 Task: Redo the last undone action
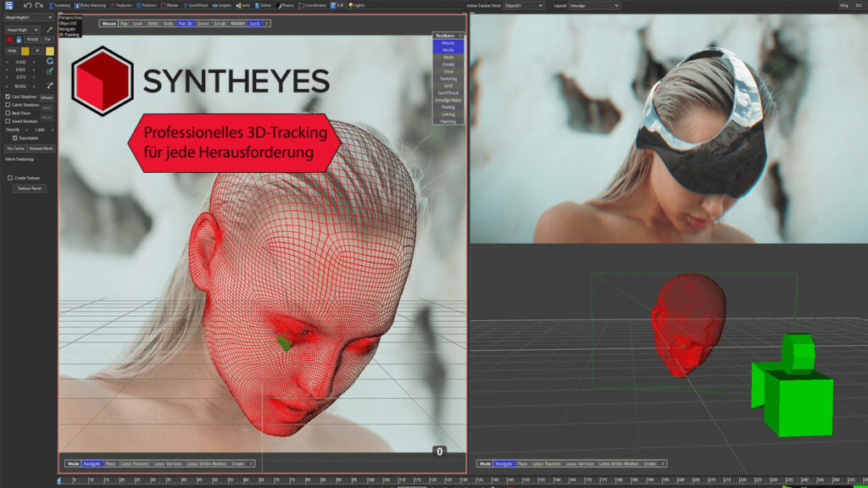tap(39, 6)
